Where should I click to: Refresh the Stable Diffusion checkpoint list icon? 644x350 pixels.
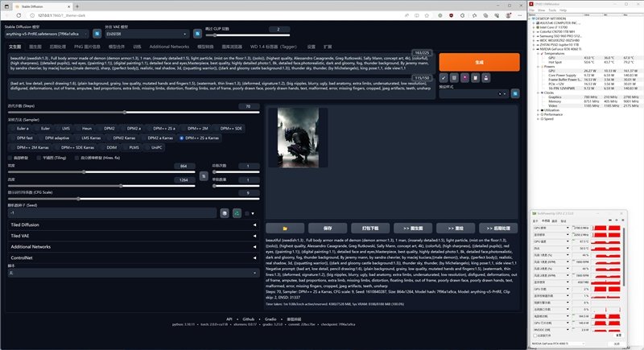(x=97, y=34)
